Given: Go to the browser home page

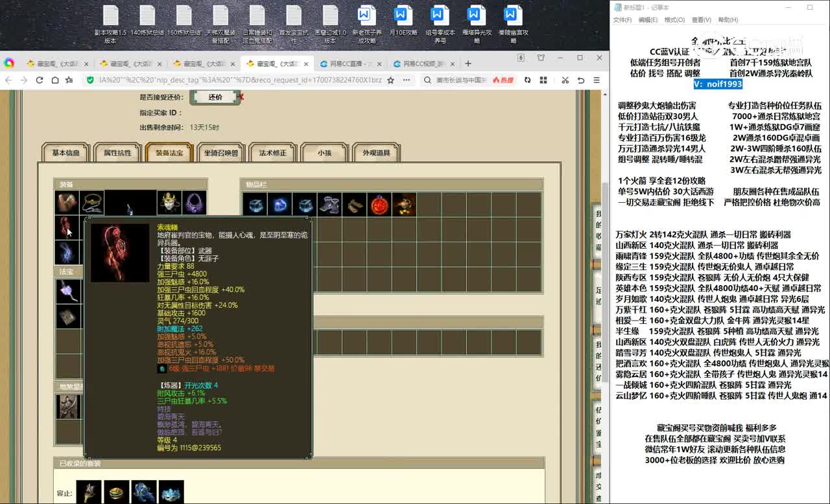Looking at the screenshot, I should coord(55,80).
